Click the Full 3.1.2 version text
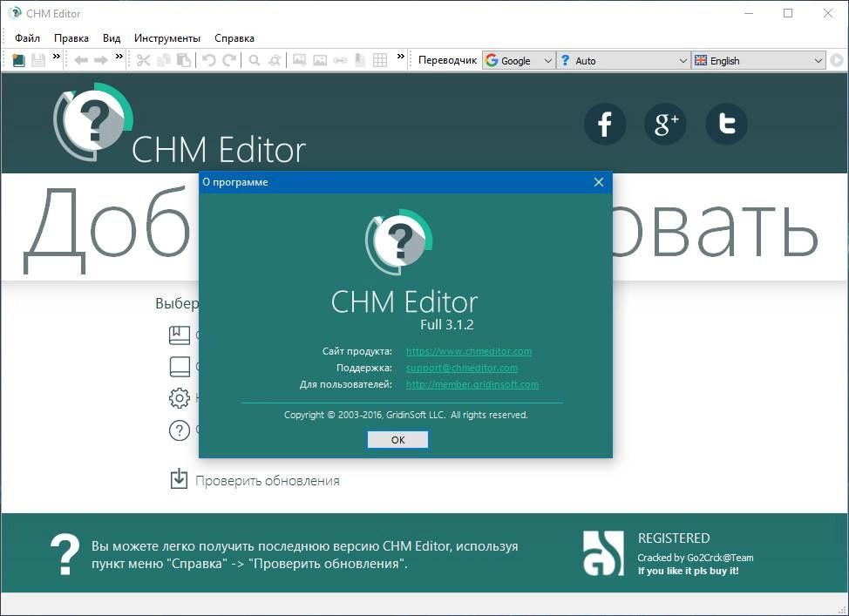 pos(447,325)
